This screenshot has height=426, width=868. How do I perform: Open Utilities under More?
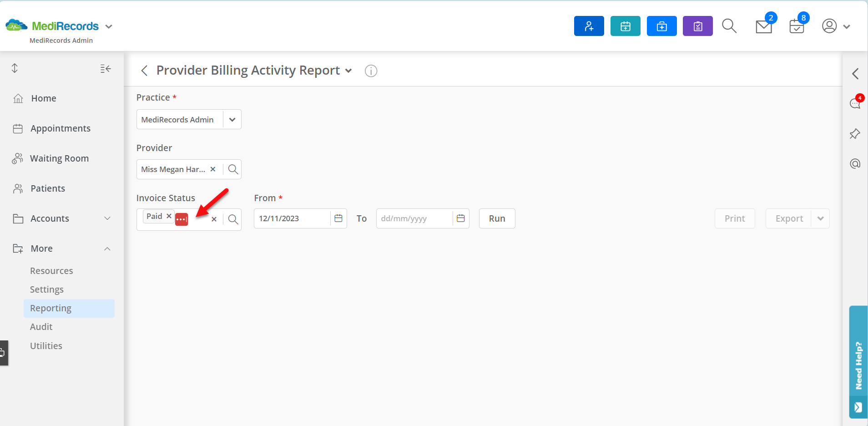[x=46, y=346]
